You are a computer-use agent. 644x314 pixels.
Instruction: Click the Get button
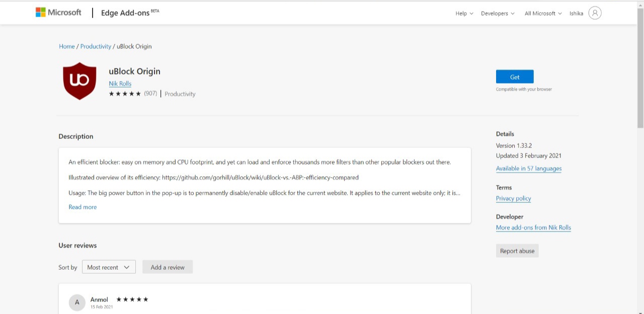(x=515, y=77)
